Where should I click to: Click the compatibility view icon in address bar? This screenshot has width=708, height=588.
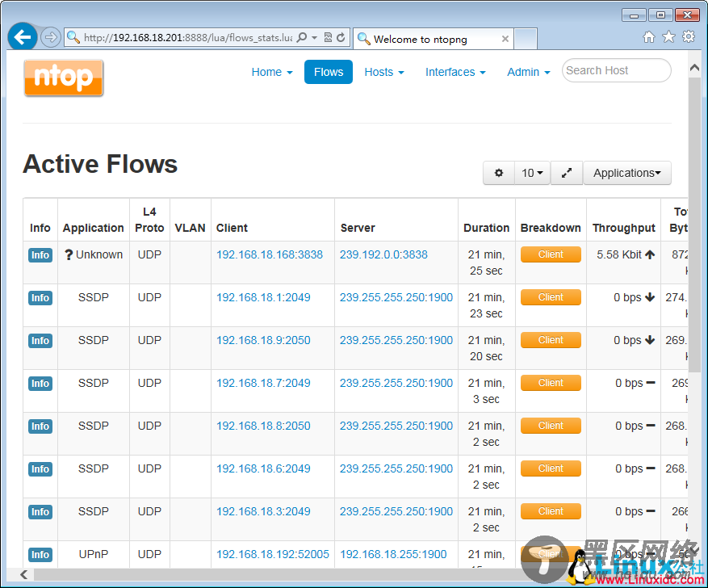[329, 37]
